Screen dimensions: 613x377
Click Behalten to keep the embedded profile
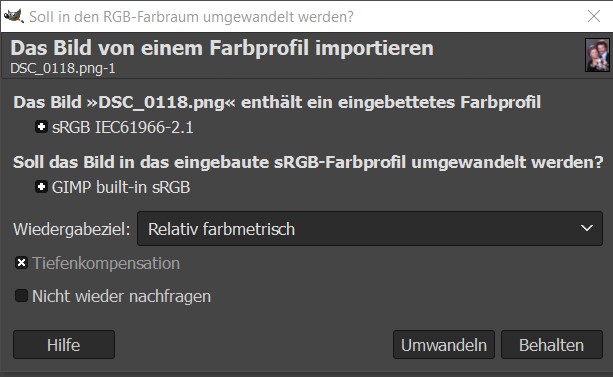pos(552,345)
